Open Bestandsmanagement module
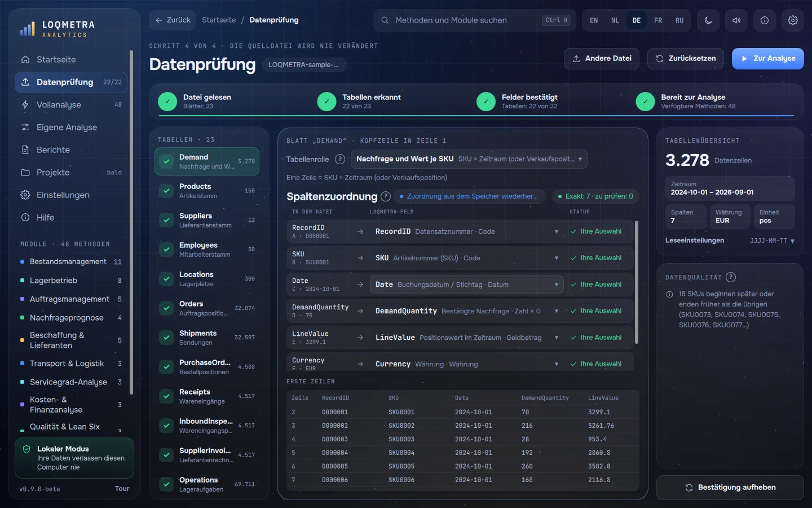812x508 pixels. 71,262
